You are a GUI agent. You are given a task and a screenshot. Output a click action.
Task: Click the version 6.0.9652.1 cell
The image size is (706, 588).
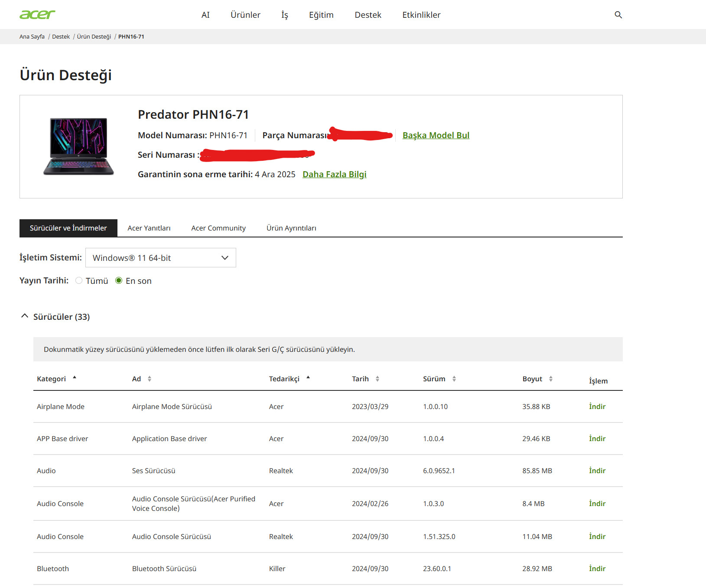coord(439,471)
